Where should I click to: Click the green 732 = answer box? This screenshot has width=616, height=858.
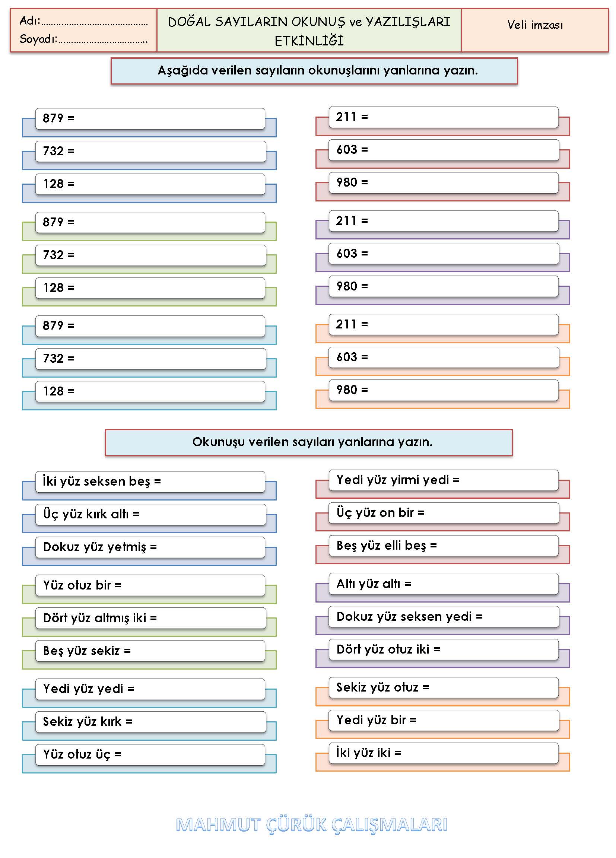click(150, 255)
